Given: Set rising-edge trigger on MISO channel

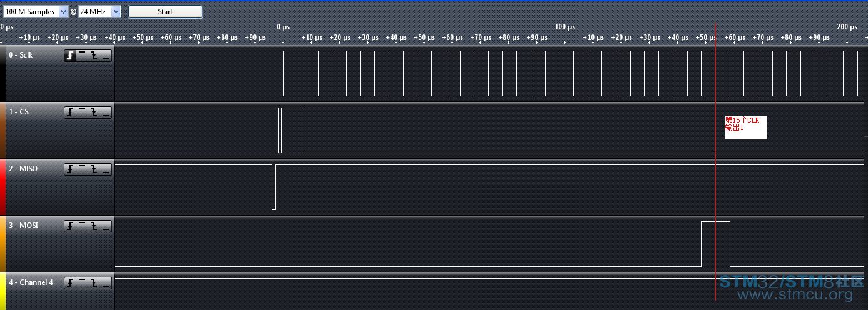Looking at the screenshot, I should click(x=70, y=169).
